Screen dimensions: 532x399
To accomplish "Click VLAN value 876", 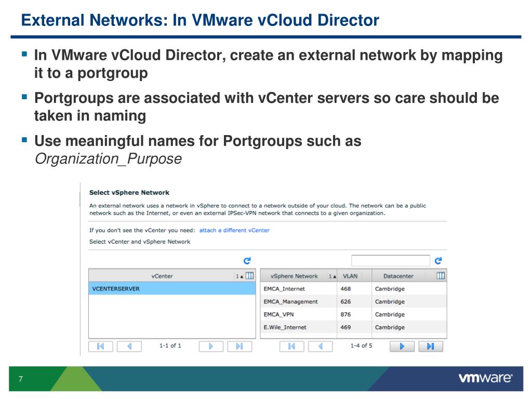I will (345, 314).
